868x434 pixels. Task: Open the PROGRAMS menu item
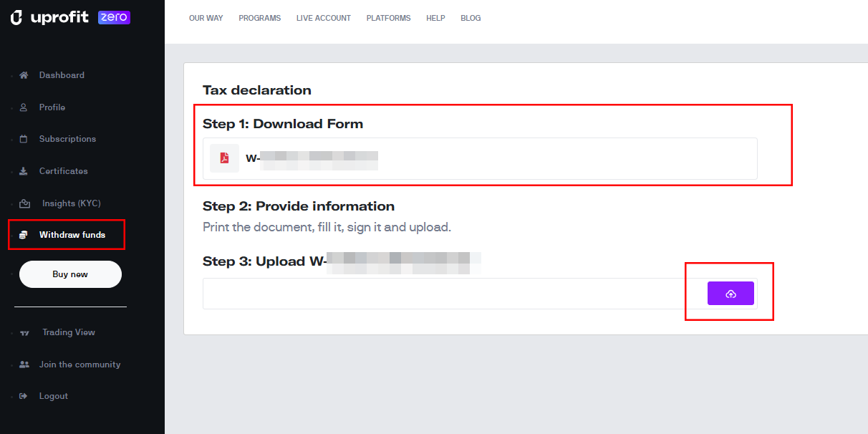coord(260,19)
